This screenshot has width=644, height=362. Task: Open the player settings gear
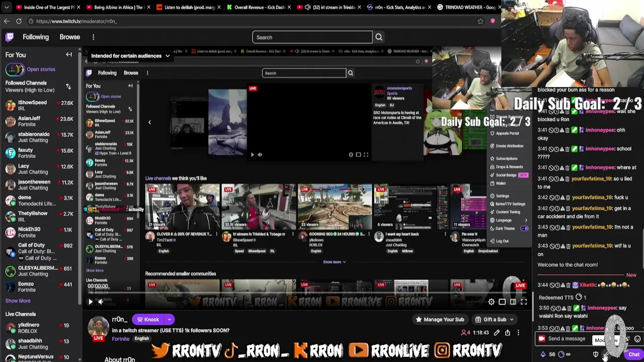coord(491,302)
